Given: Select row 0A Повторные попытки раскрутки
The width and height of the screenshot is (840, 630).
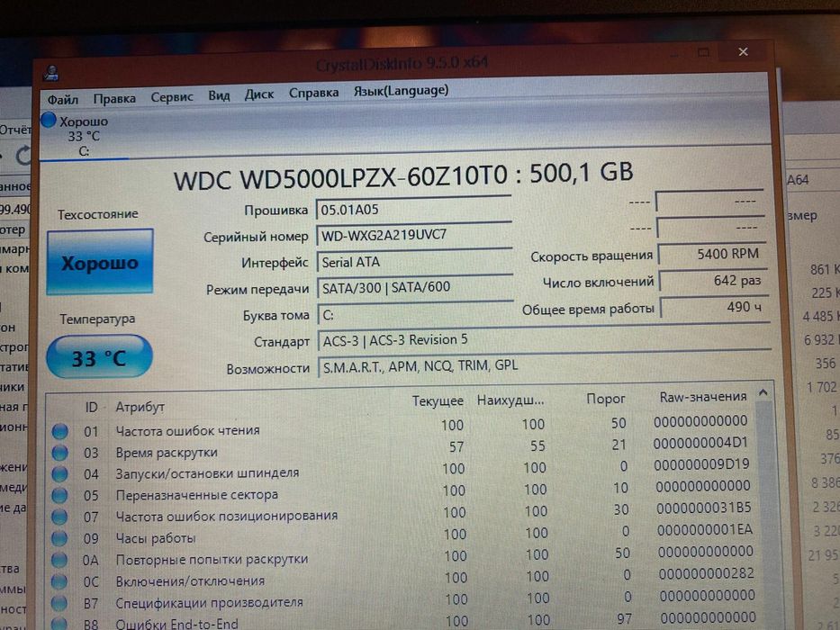Looking at the screenshot, I should 403,556.
